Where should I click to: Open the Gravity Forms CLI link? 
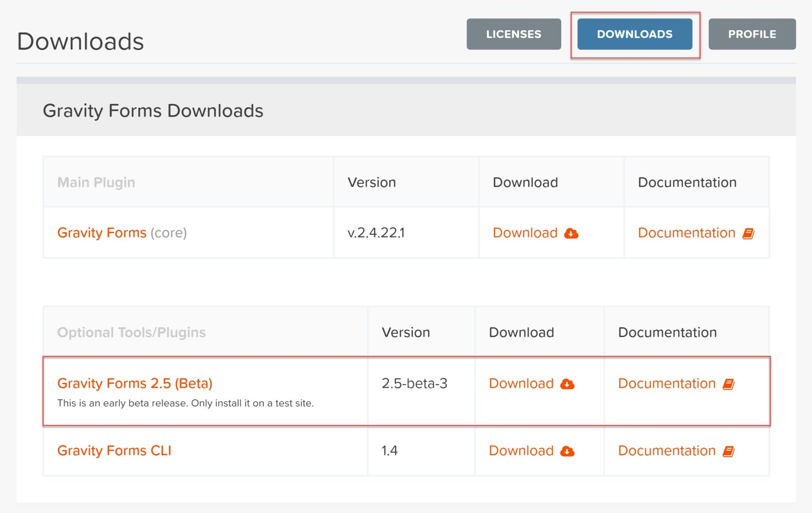pos(114,451)
